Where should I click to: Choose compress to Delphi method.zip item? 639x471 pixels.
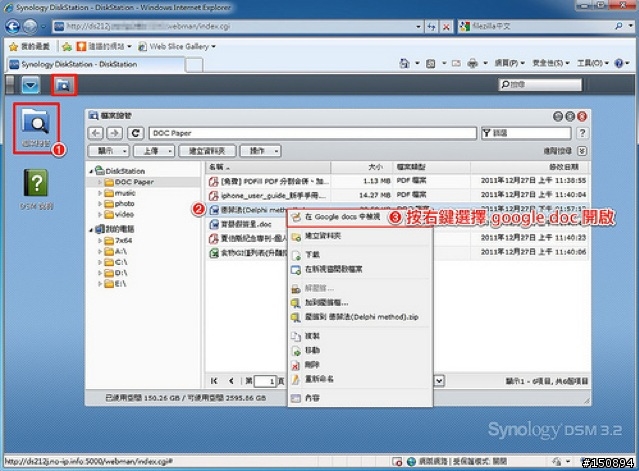pyautogui.click(x=361, y=317)
